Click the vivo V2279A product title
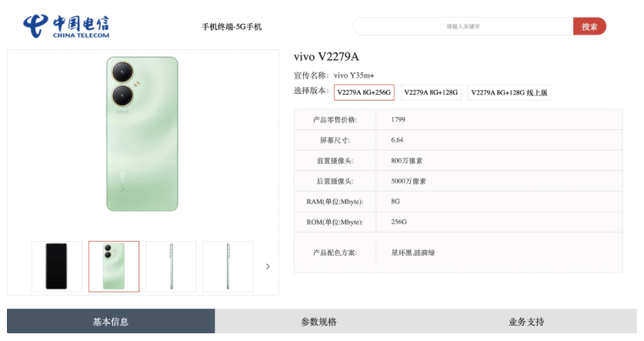The image size is (644, 341). pyautogui.click(x=326, y=57)
